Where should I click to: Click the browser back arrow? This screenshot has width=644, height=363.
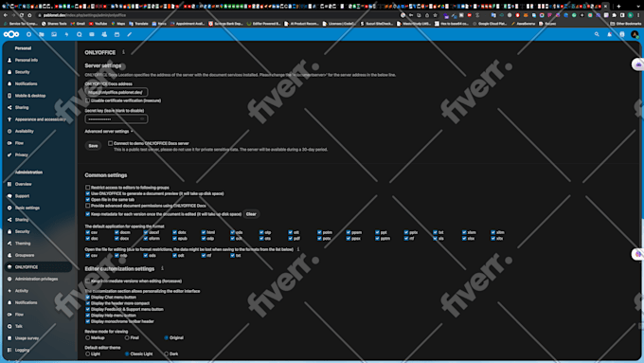pyautogui.click(x=6, y=15)
